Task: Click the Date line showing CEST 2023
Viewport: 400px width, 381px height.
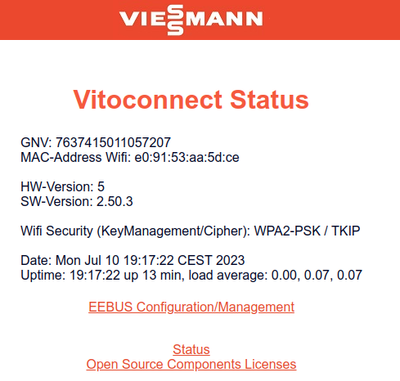Action: click(x=133, y=260)
